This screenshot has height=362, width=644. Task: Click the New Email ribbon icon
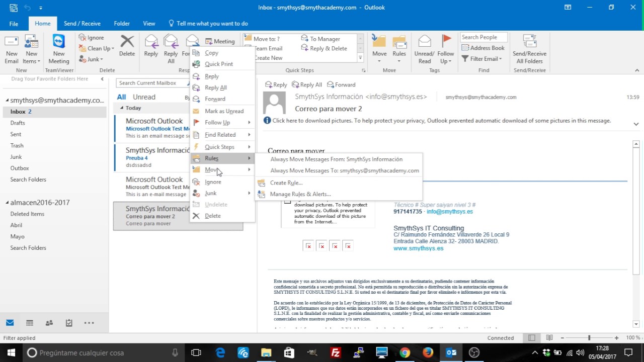[x=11, y=49]
